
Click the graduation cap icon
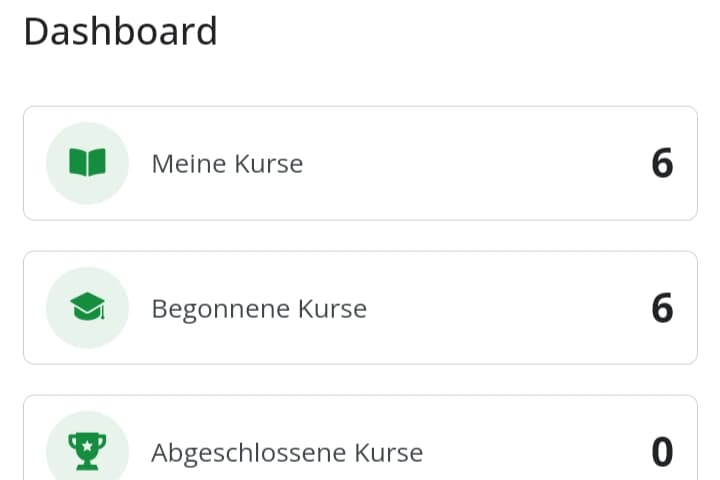(87, 306)
